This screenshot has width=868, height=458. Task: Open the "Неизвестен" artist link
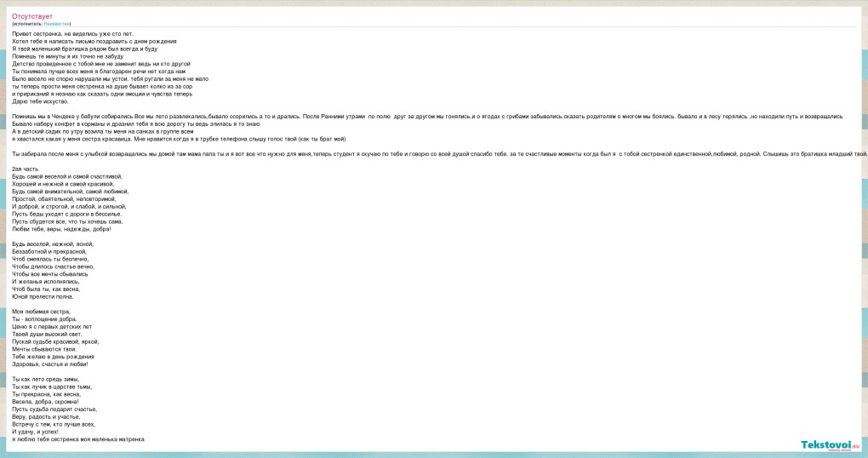[57, 24]
